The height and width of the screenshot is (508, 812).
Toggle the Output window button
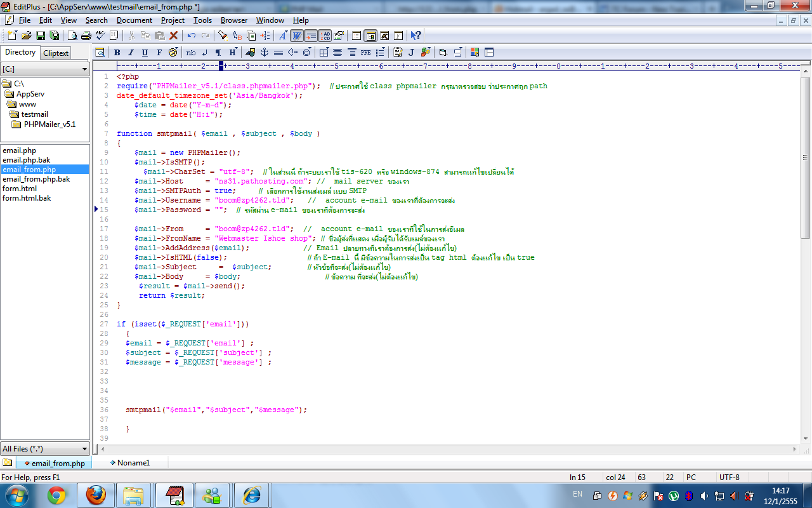[384, 36]
